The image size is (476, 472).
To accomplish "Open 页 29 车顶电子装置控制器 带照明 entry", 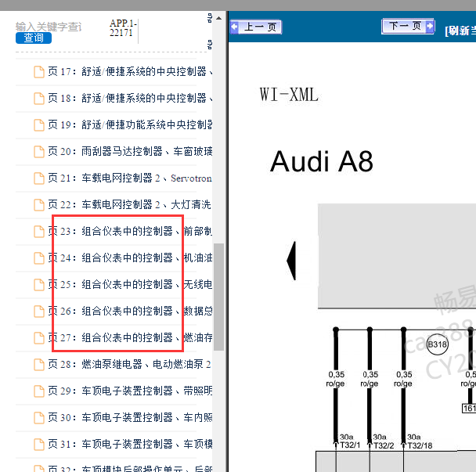I will pos(130,391).
